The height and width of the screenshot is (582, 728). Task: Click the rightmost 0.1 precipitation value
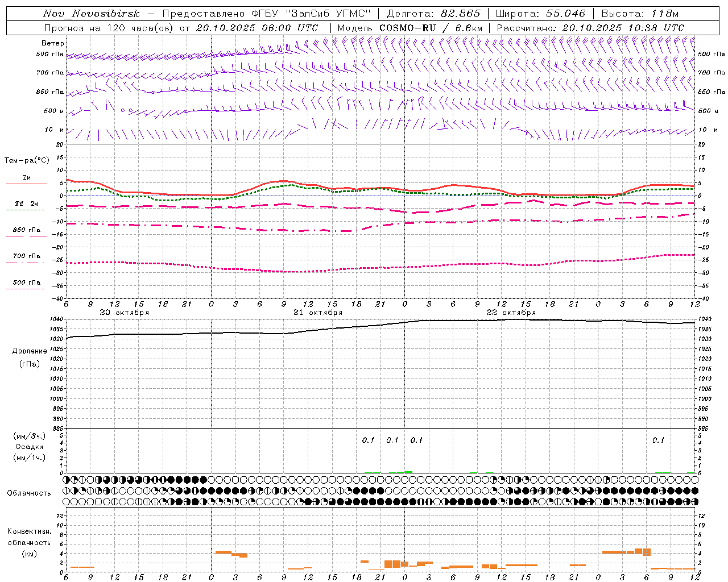[658, 440]
